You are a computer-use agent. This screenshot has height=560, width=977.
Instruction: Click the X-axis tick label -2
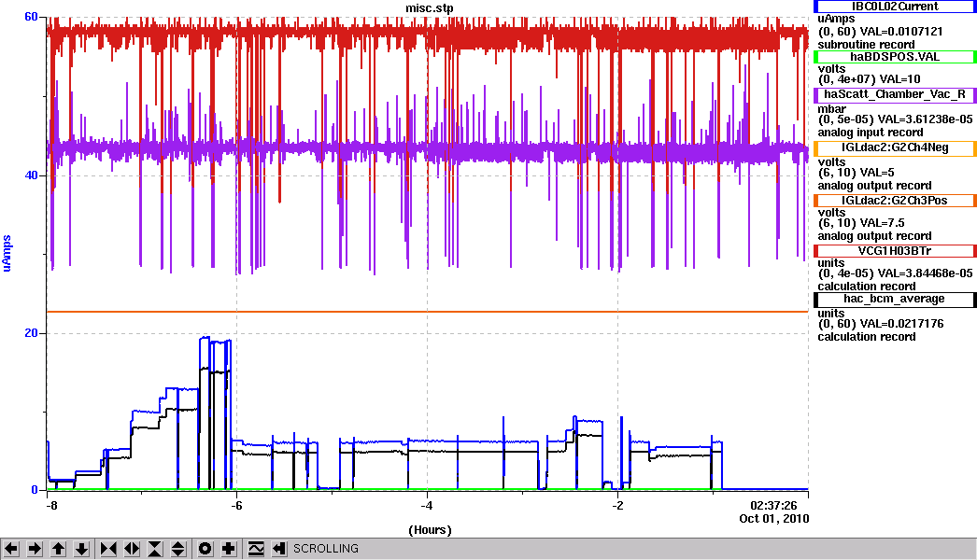point(617,506)
